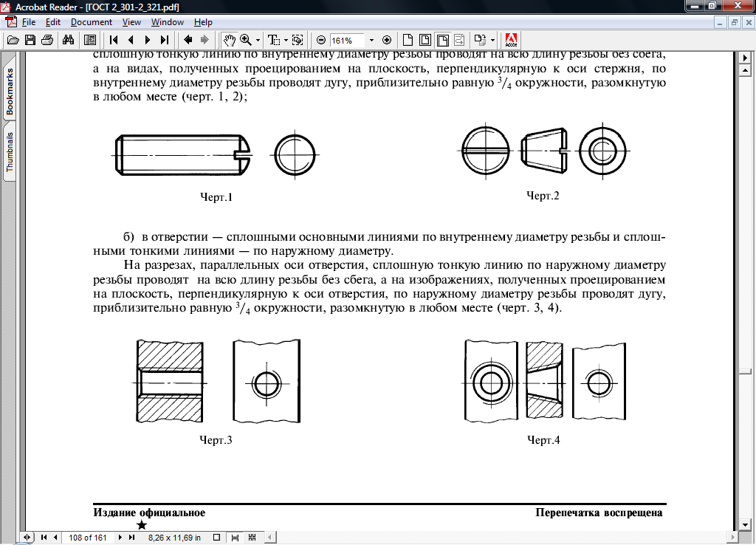Click the vertical scrollbar up arrow
756x545 pixels.
745,70
